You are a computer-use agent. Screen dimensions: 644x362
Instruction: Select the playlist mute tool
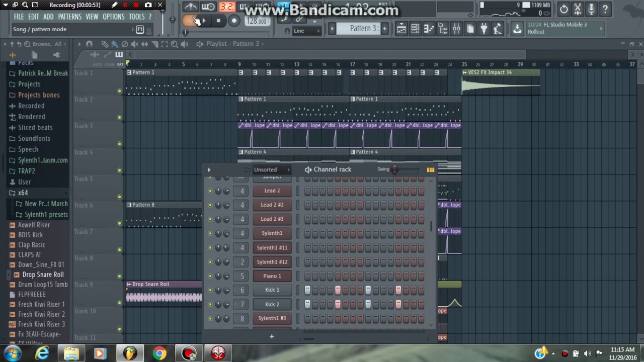[x=134, y=44]
